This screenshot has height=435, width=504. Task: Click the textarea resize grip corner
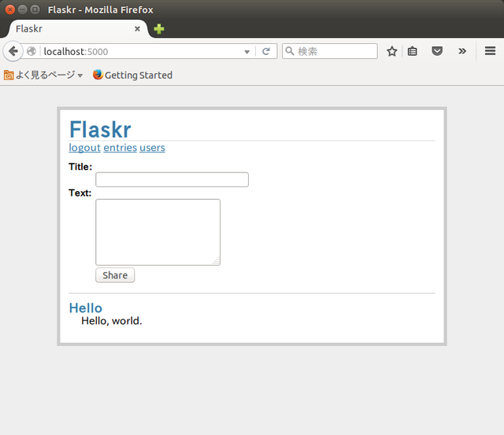[x=217, y=261]
